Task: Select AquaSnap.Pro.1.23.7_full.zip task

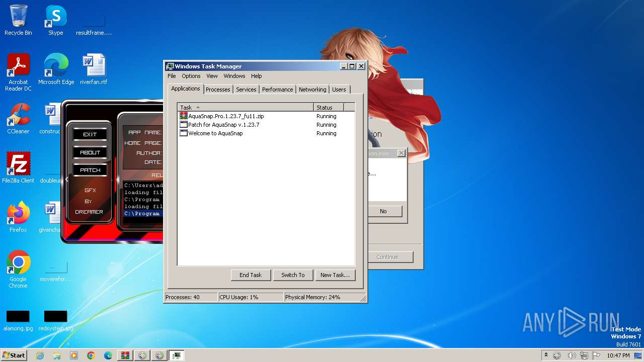Action: [x=266, y=116]
